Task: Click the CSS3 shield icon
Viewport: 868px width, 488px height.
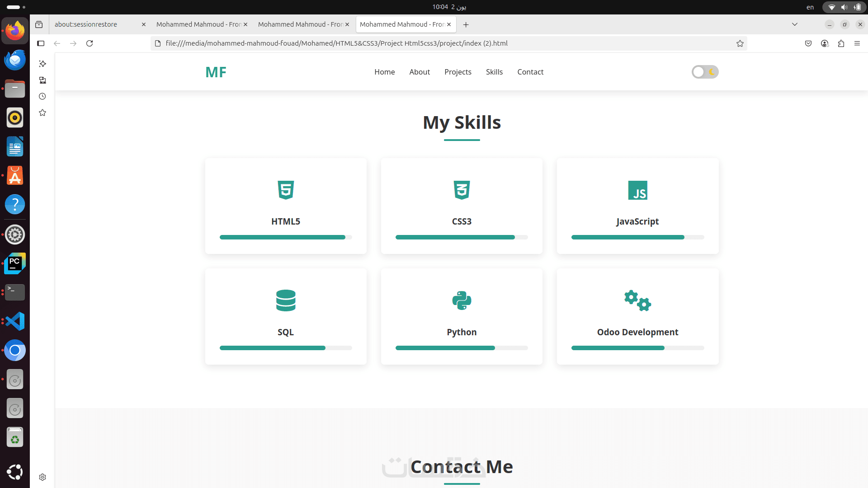Action: (x=462, y=190)
